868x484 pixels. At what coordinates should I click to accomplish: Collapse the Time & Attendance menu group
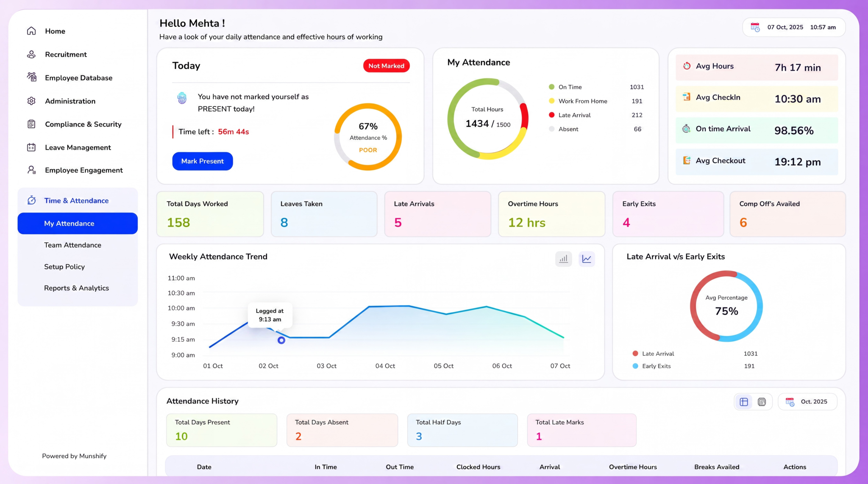(78, 200)
